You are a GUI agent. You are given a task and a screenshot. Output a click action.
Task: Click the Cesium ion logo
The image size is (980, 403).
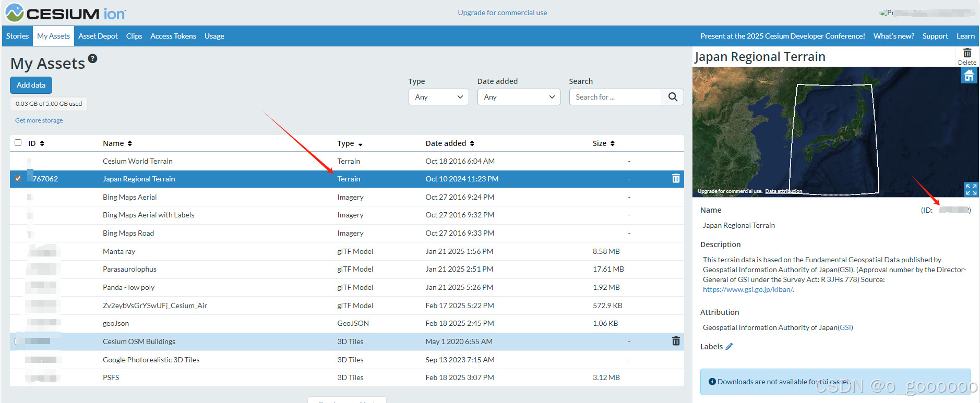pyautogui.click(x=65, y=13)
